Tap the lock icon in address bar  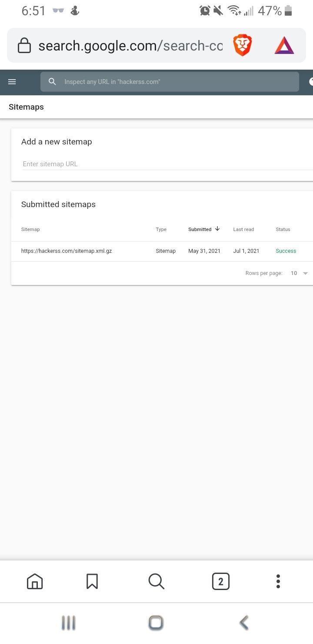click(x=24, y=46)
